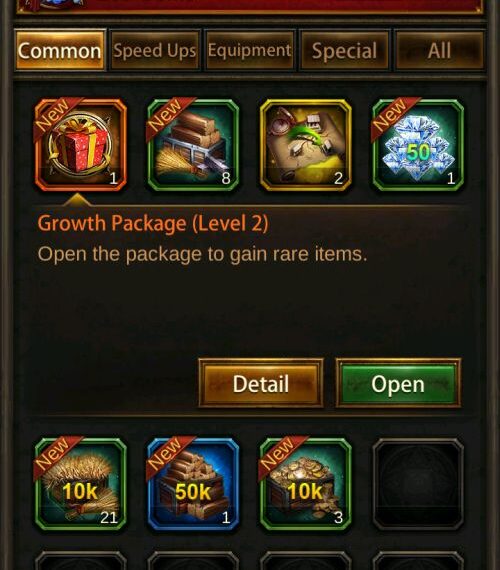Image resolution: width=500 pixels, height=570 pixels.
Task: Select the 50 diamonds item
Action: coord(418,145)
